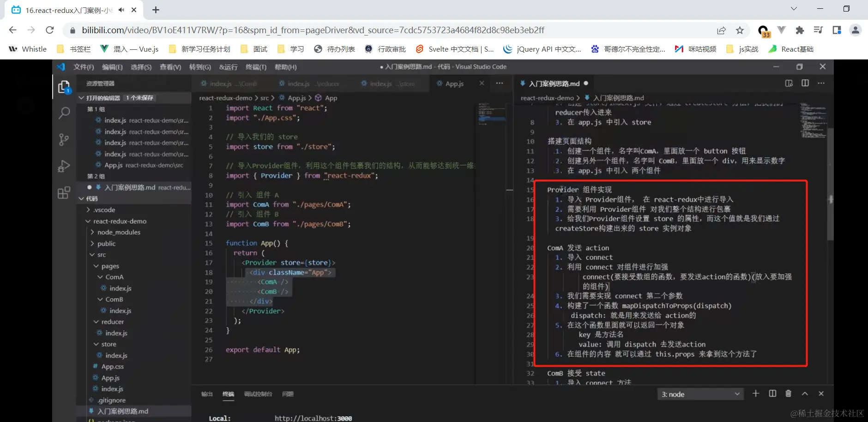Open the 咪咕视频 bookmark
The image size is (868, 422).
(696, 49)
